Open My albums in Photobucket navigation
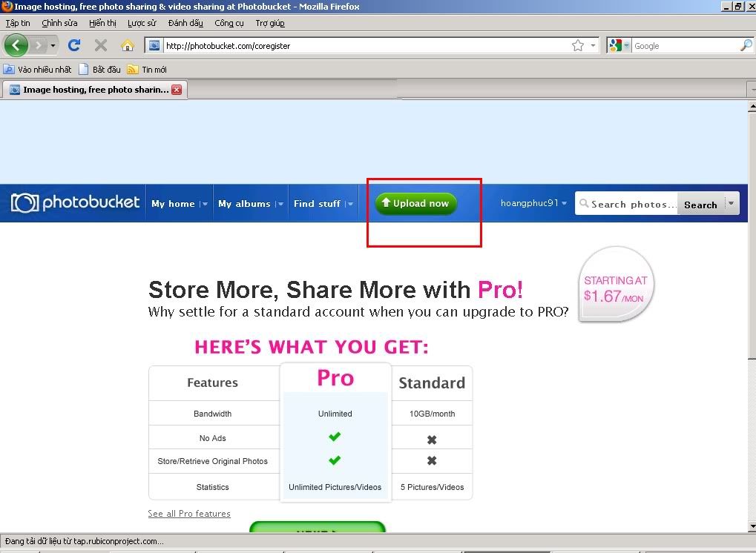The height and width of the screenshot is (553, 756). [x=244, y=204]
